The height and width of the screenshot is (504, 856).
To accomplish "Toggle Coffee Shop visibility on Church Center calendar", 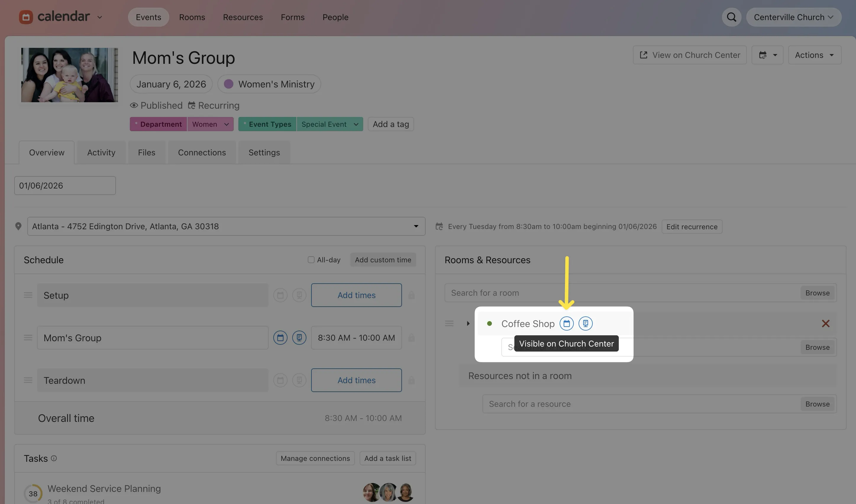I will [566, 323].
